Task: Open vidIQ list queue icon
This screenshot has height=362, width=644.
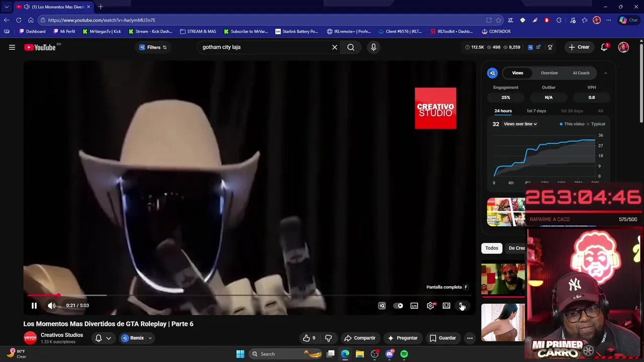Action: (x=538, y=47)
